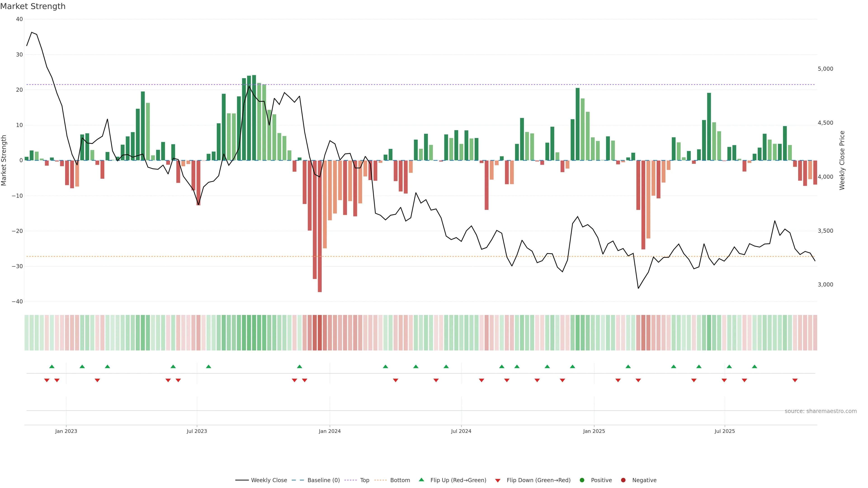Image resolution: width=868 pixels, height=488 pixels.
Task: Click the Market Strength chart title
Action: (x=33, y=6)
